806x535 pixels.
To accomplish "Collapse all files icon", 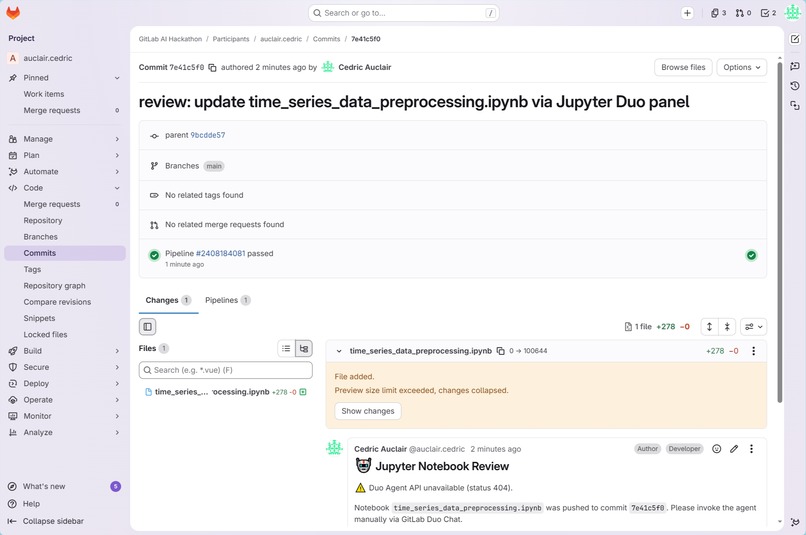I will (727, 327).
